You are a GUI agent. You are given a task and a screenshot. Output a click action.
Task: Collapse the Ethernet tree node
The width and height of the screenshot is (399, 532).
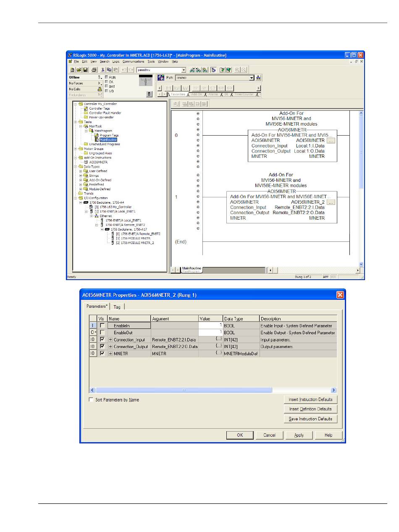coord(91,216)
